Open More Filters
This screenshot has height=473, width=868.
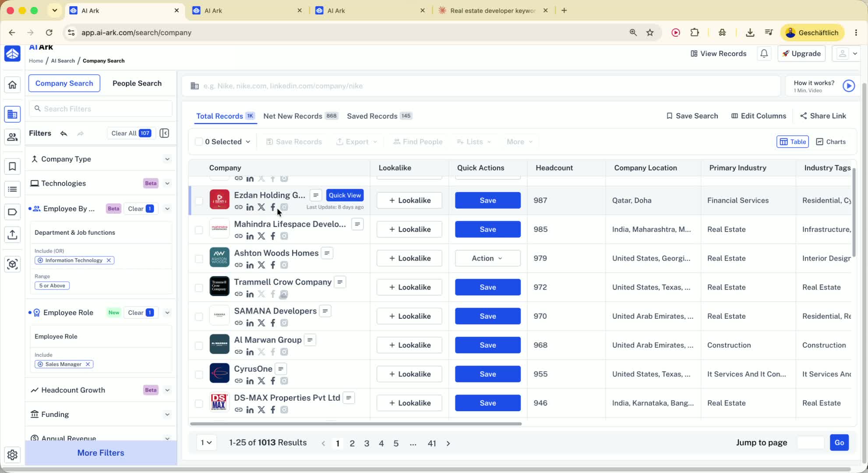tap(101, 453)
